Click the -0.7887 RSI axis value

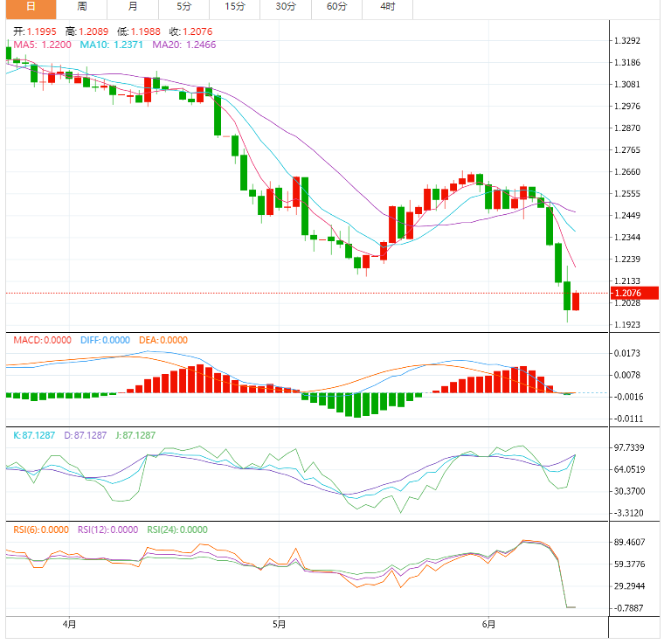[x=628, y=608]
